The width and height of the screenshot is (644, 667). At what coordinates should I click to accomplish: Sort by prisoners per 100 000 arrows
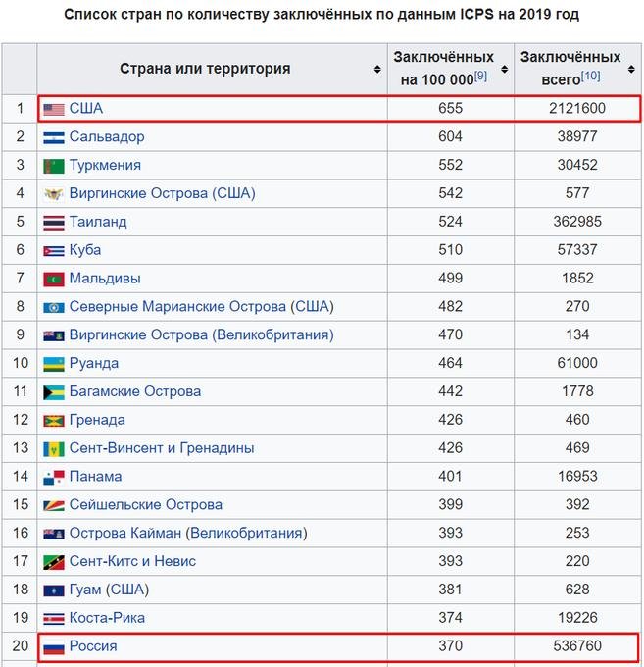point(505,69)
